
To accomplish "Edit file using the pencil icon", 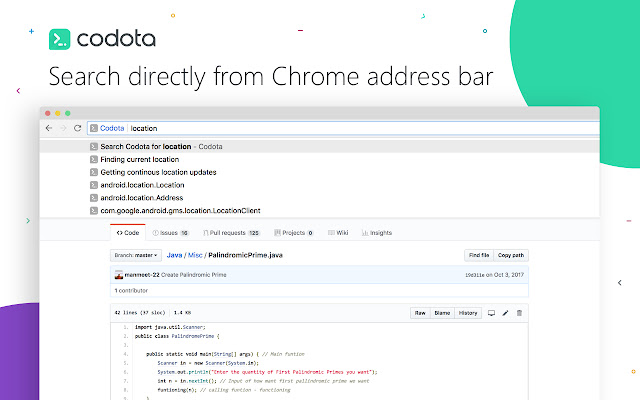I will 505,313.
